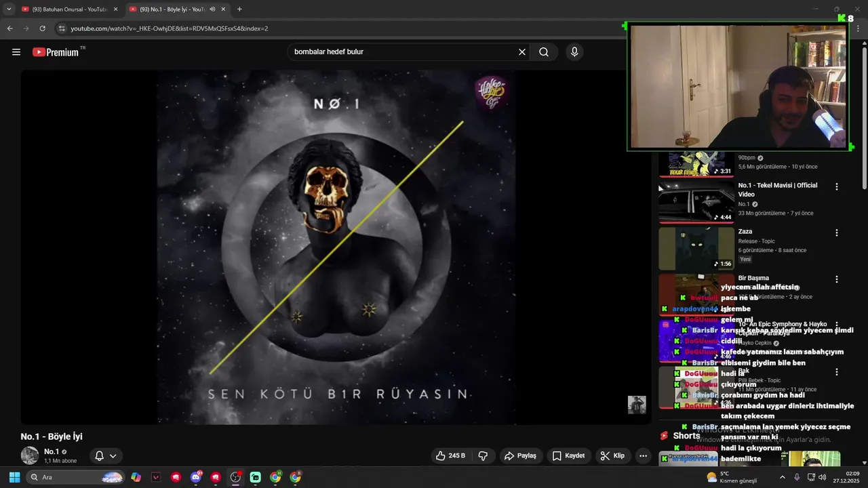This screenshot has width=868, height=488.
Task: Click the Böyle İyi video player
Action: pos(336,247)
